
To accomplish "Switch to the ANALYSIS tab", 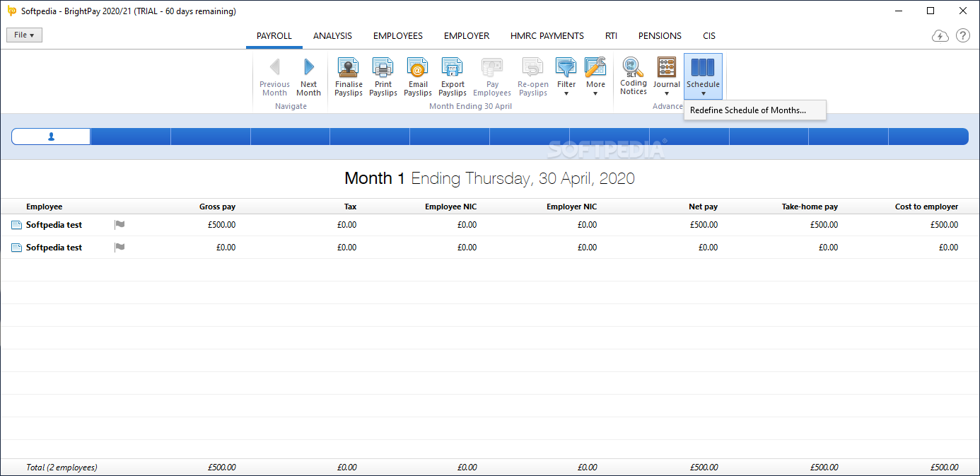I will click(332, 36).
